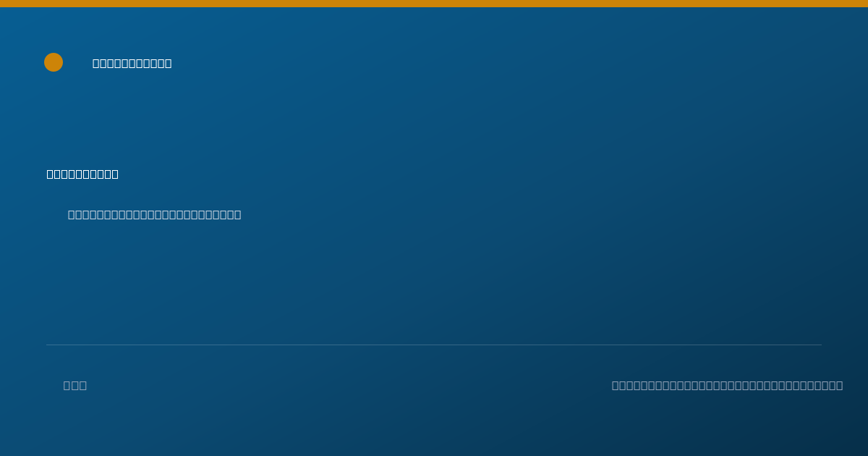Click the brand circle next to the header title

point(54,62)
